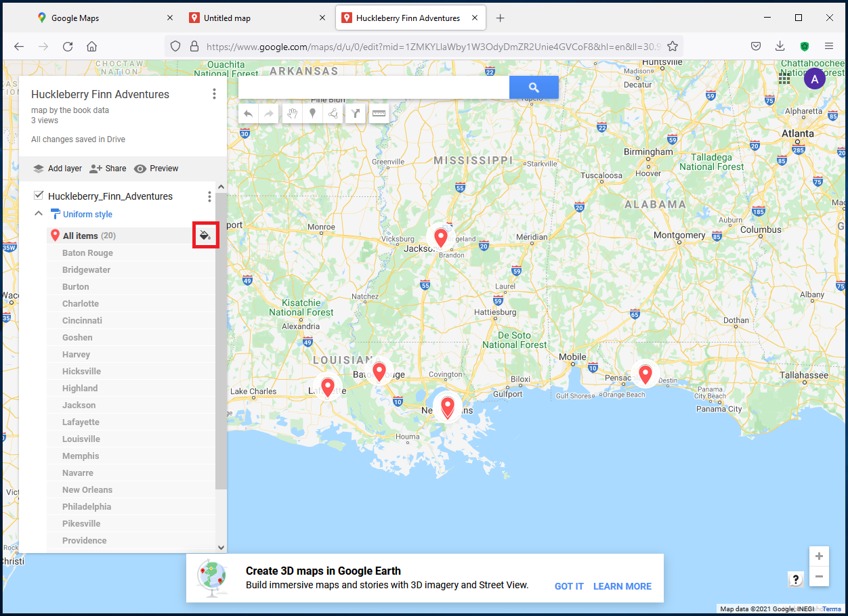Click the map title Huckleberry Finn Adventures
The image size is (848, 616).
click(100, 95)
